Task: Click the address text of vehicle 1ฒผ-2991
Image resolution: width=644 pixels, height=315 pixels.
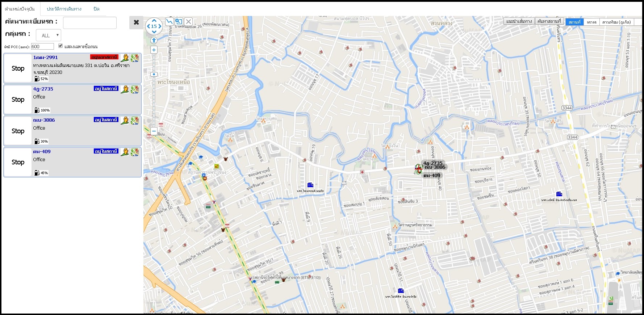Action: pyautogui.click(x=81, y=69)
